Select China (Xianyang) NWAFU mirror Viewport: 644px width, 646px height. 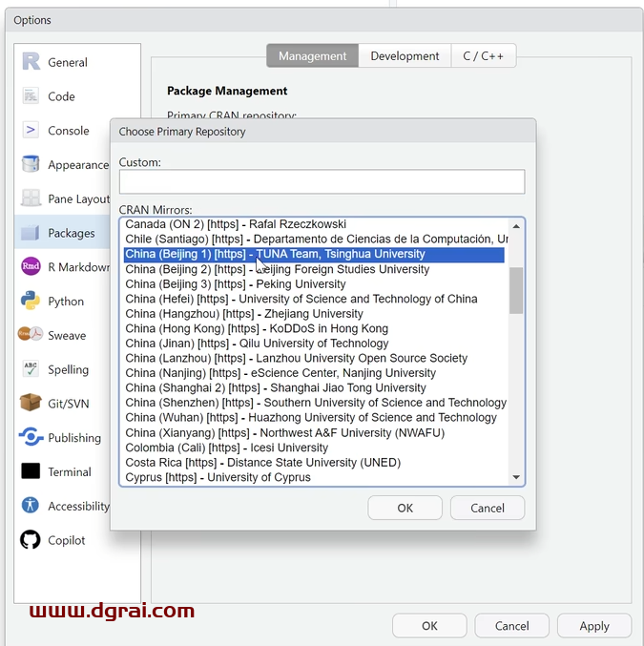tap(314, 432)
